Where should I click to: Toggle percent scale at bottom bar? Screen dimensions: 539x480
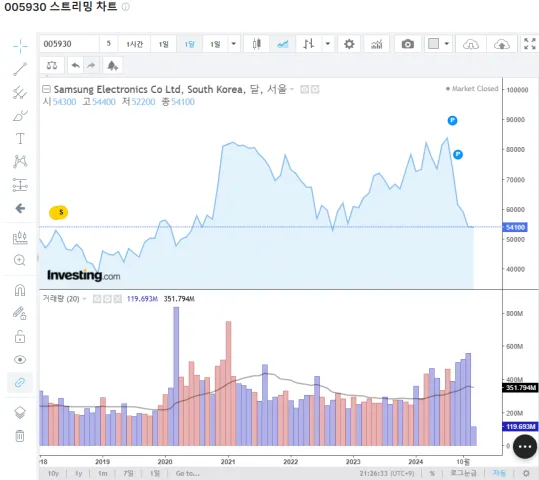click(x=432, y=473)
